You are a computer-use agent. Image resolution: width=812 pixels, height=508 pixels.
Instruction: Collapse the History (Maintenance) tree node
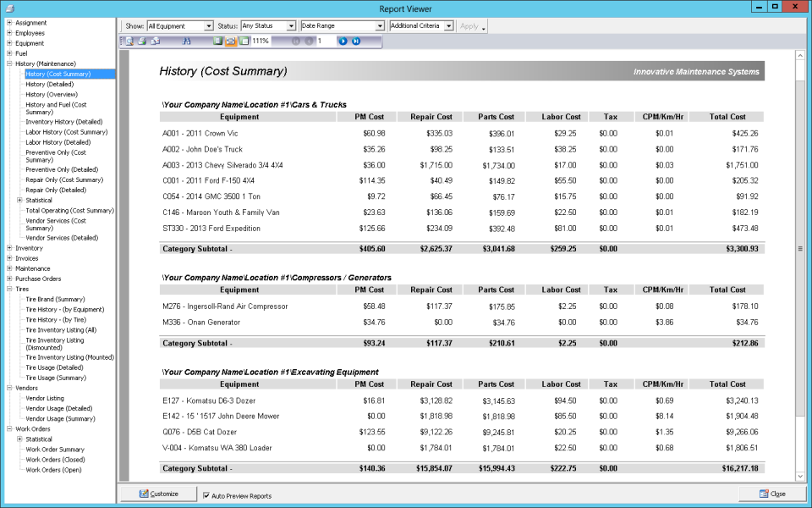(9, 63)
